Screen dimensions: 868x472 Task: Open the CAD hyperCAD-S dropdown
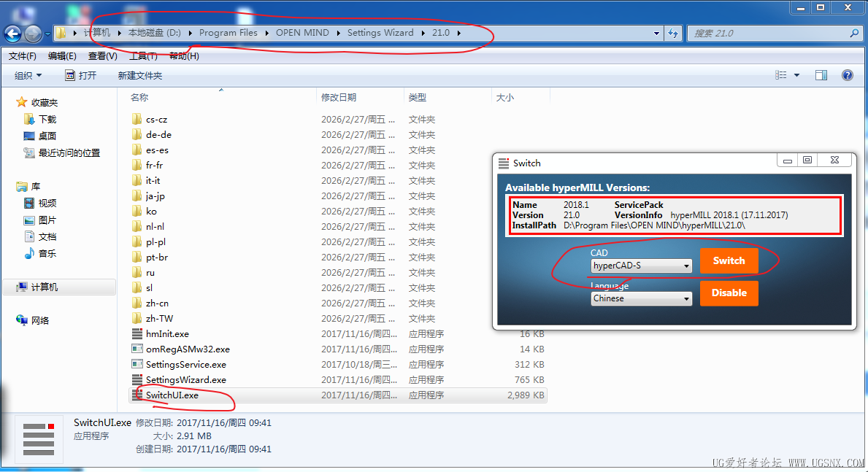pyautogui.click(x=641, y=266)
